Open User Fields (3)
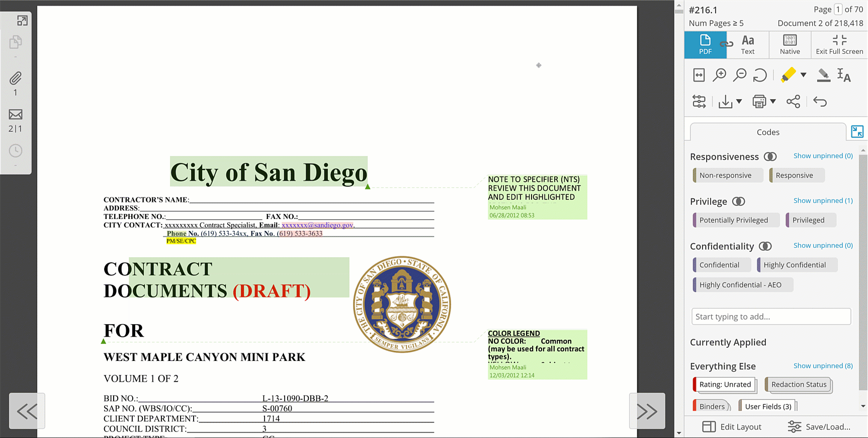The width and height of the screenshot is (868, 438). 767,406
